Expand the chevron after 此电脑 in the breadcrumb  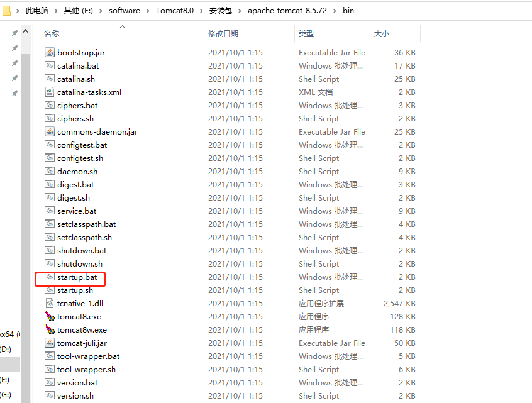(x=55, y=11)
